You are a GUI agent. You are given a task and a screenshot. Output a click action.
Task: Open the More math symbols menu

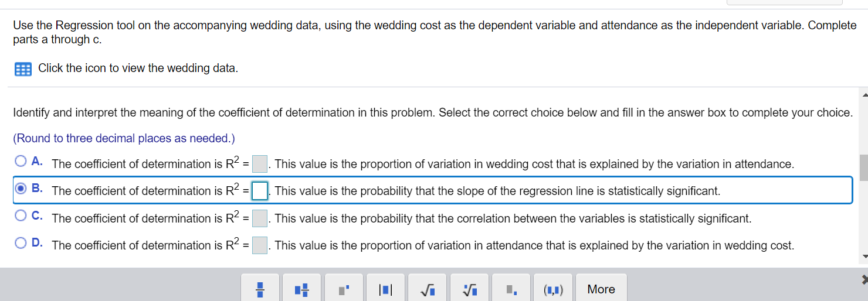601,289
